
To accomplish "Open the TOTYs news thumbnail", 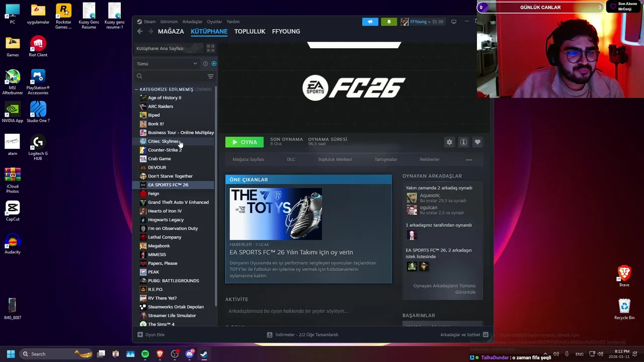I will [276, 214].
